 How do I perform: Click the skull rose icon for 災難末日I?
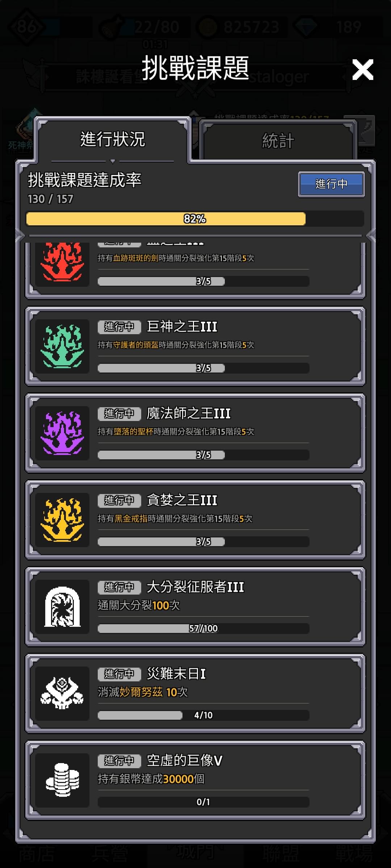(62, 694)
